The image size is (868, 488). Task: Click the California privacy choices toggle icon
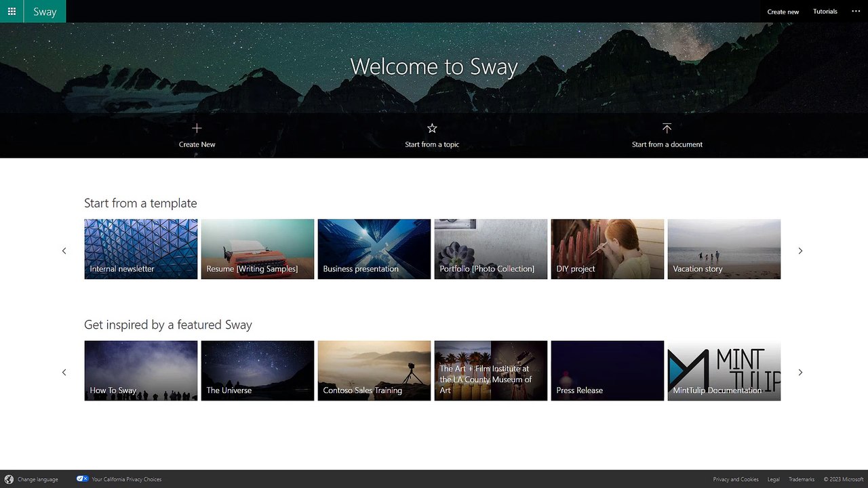pyautogui.click(x=83, y=479)
